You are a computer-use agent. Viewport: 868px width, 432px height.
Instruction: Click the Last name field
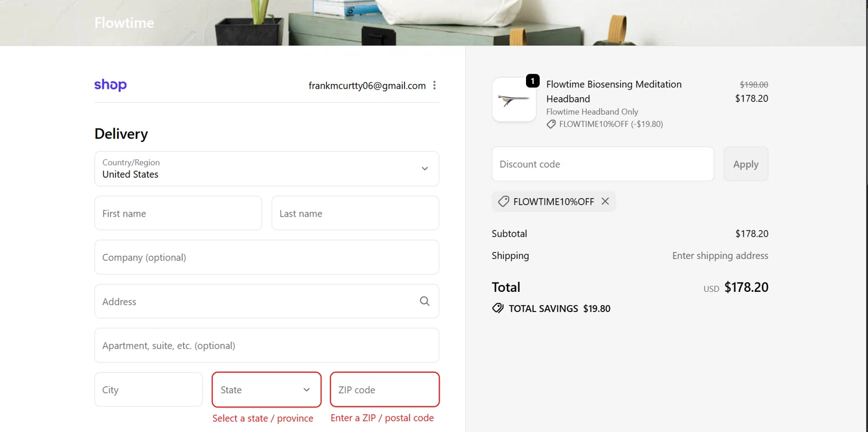(x=355, y=213)
